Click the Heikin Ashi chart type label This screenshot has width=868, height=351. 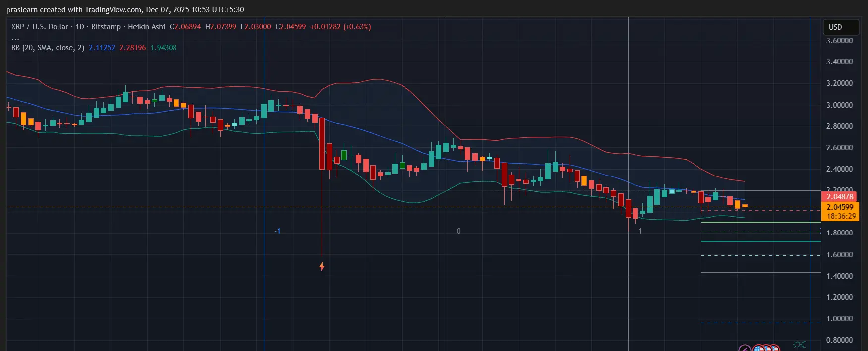click(x=146, y=27)
